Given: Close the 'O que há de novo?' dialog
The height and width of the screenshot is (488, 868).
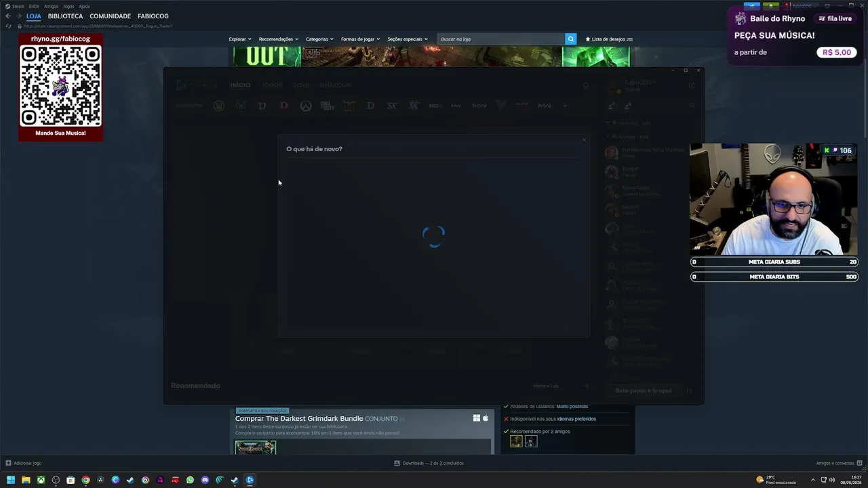Looking at the screenshot, I should click(x=584, y=140).
